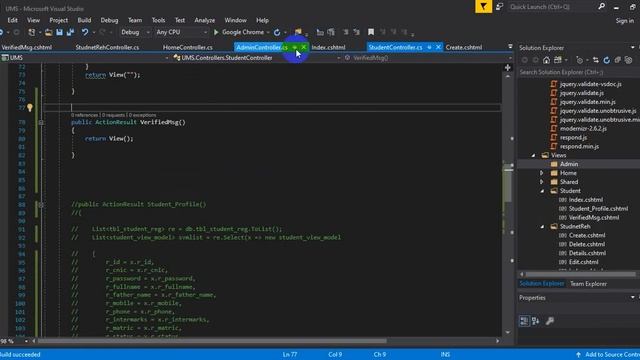Click the vertical editor scrollbar thumb
The height and width of the screenshot is (360, 640).
(x=508, y=184)
